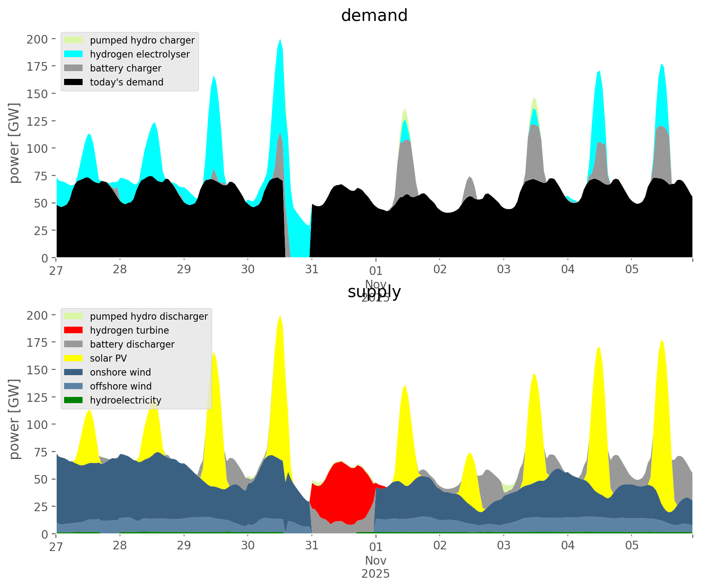Click the "demand" chart title
The height and width of the screenshot is (588, 701).
point(374,16)
